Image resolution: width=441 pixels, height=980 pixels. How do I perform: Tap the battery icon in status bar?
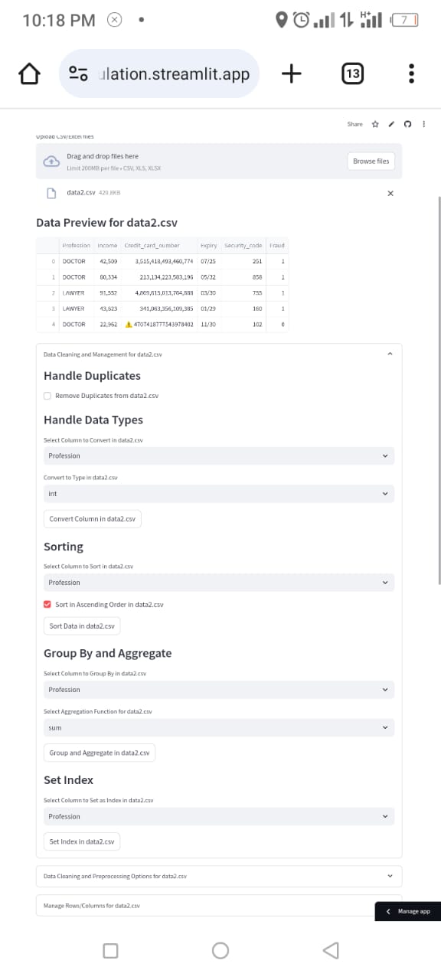[x=405, y=21]
